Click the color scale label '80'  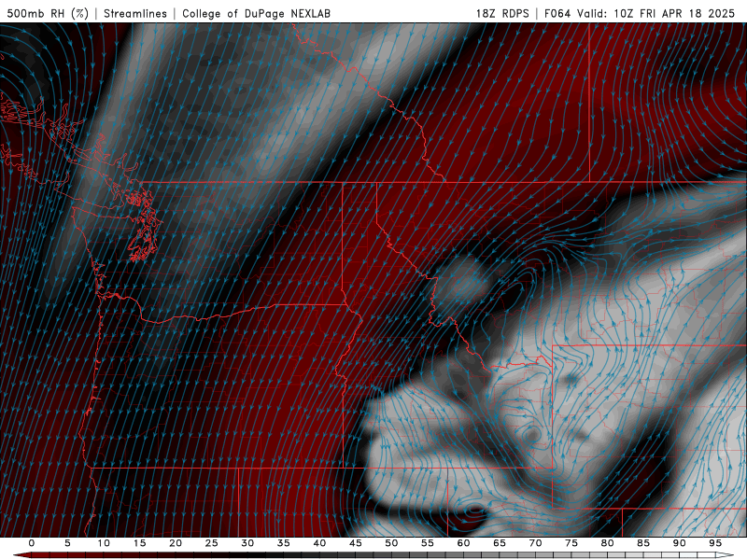pyautogui.click(x=607, y=543)
